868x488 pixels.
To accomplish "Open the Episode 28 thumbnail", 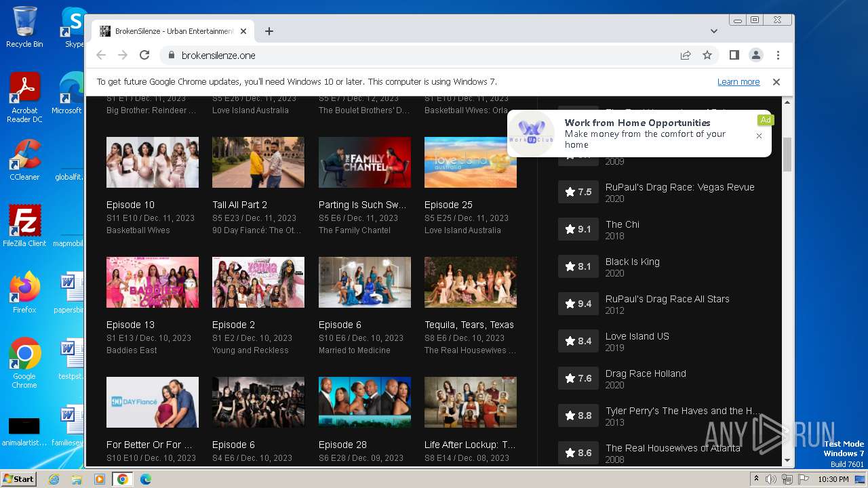I will click(365, 403).
